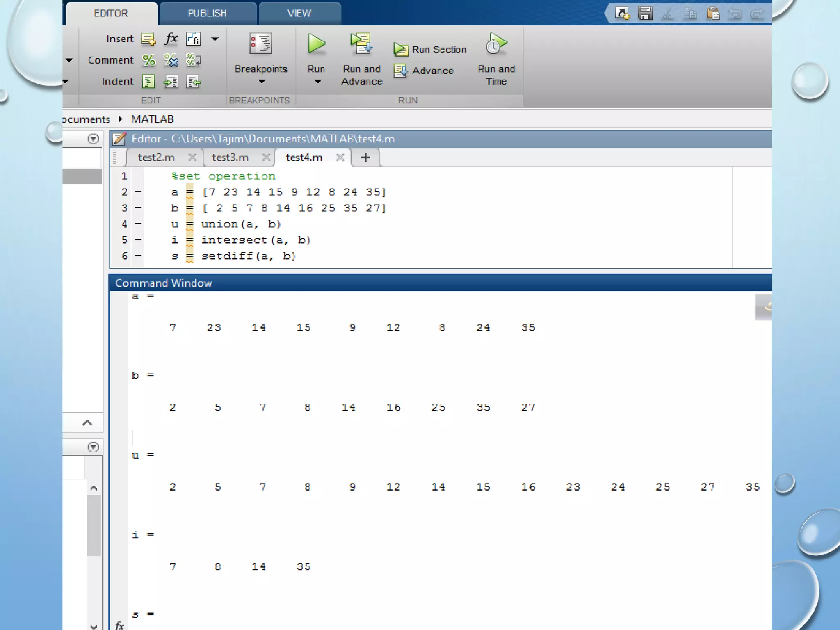Click MATLAB in the folder path
This screenshot has height=630, width=840.
coord(152,119)
